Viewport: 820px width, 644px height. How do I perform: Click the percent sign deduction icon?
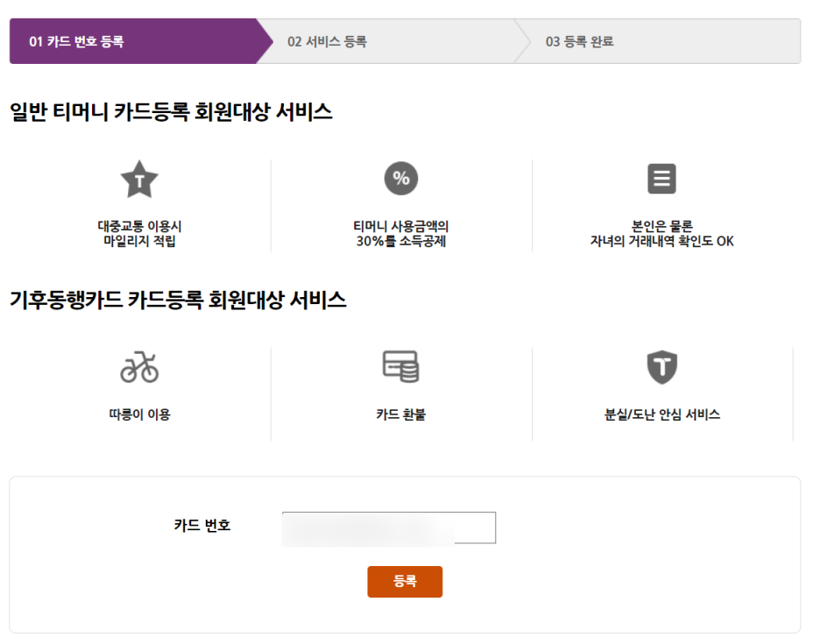pyautogui.click(x=401, y=179)
